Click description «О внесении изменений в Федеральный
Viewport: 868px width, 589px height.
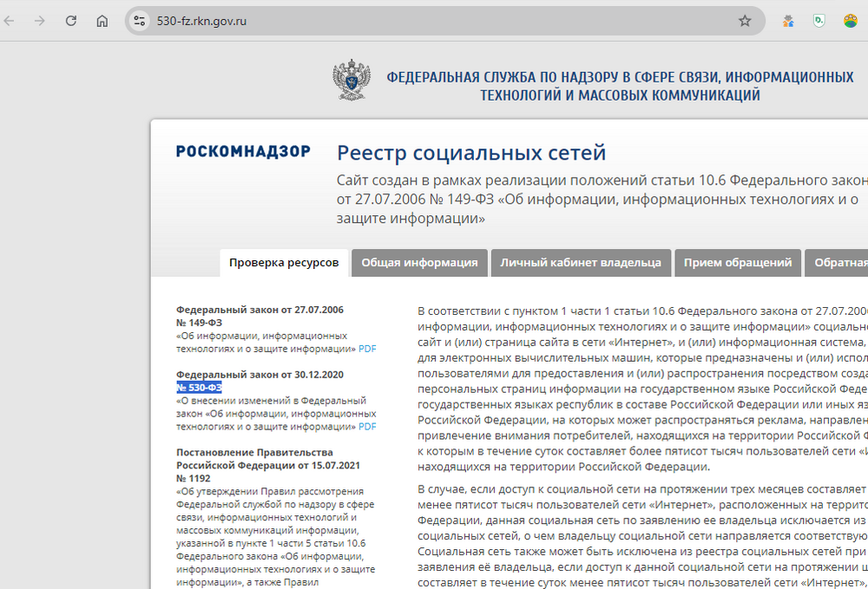pyautogui.click(x=276, y=414)
